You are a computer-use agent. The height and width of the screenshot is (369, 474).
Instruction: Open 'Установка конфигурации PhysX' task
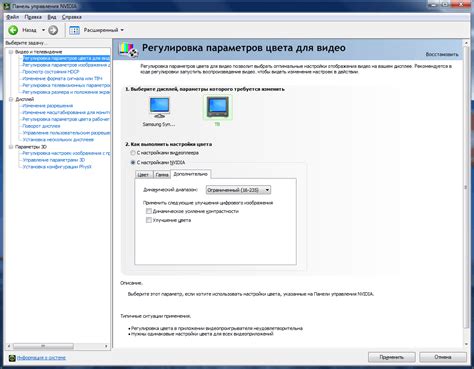click(57, 167)
